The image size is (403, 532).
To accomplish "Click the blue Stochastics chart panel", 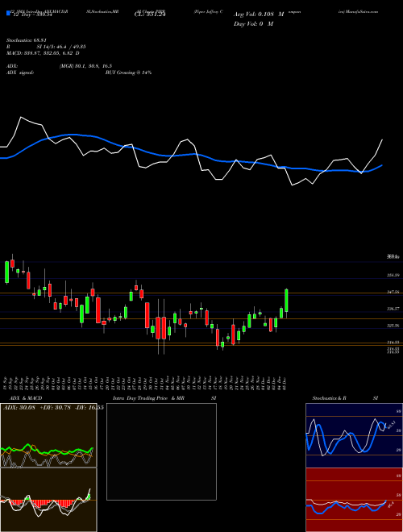I will click(x=354, y=435).
